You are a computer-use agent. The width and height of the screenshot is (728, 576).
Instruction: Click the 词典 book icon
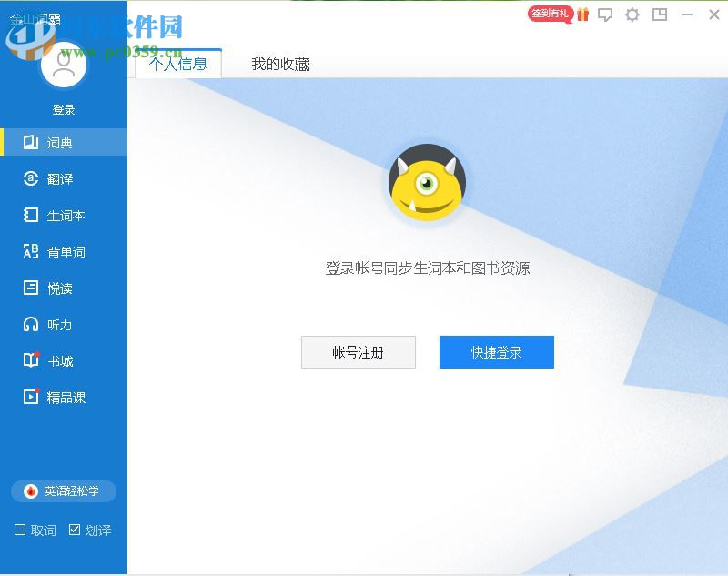(x=31, y=142)
